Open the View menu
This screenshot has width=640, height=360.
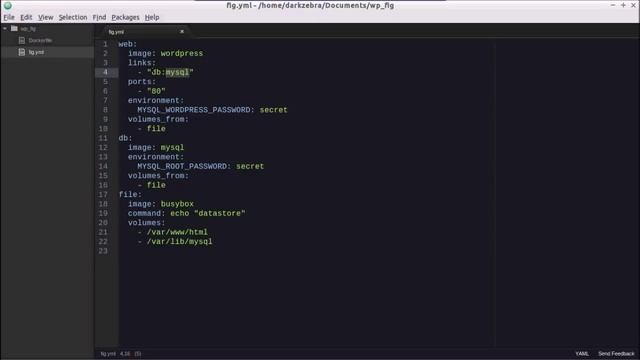point(46,17)
